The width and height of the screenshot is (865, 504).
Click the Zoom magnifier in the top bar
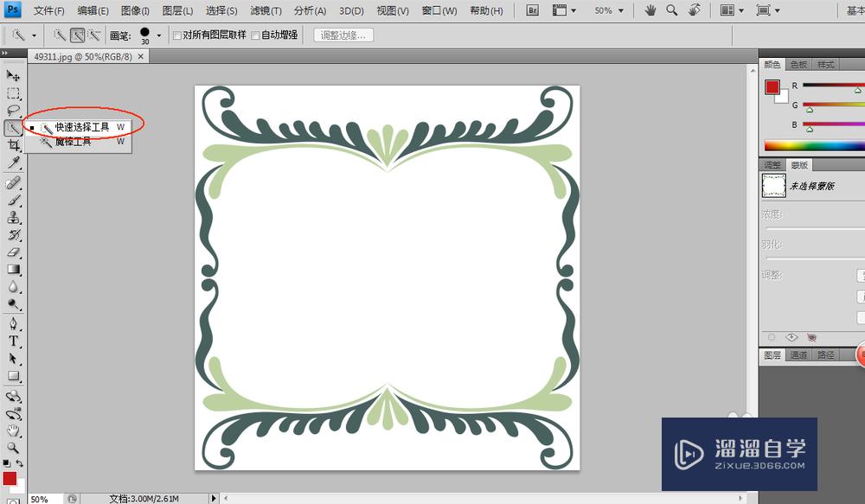pyautogui.click(x=671, y=10)
